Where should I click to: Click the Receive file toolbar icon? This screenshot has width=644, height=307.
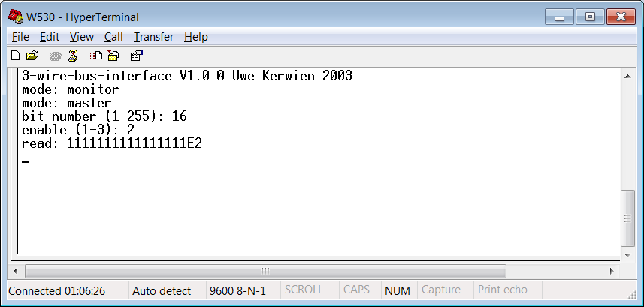[x=113, y=56]
